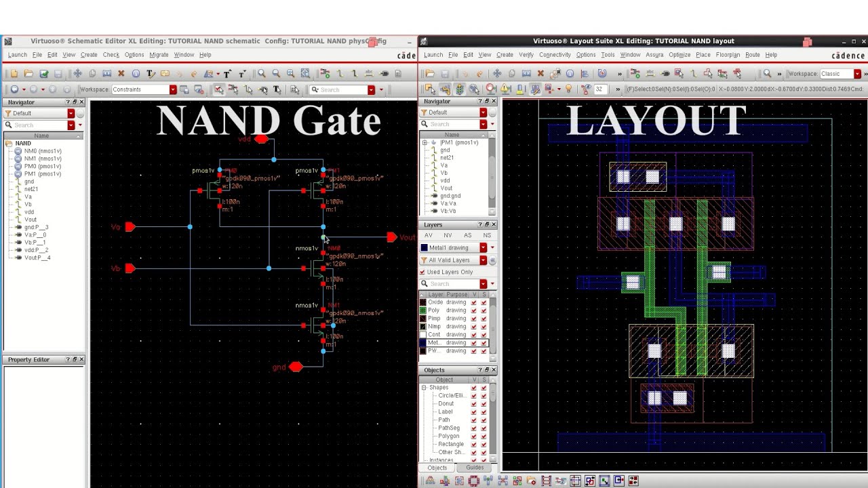Screen dimensions: 868x488
Task: Open Default dropdown in Layout Navigator
Action: pos(483,113)
